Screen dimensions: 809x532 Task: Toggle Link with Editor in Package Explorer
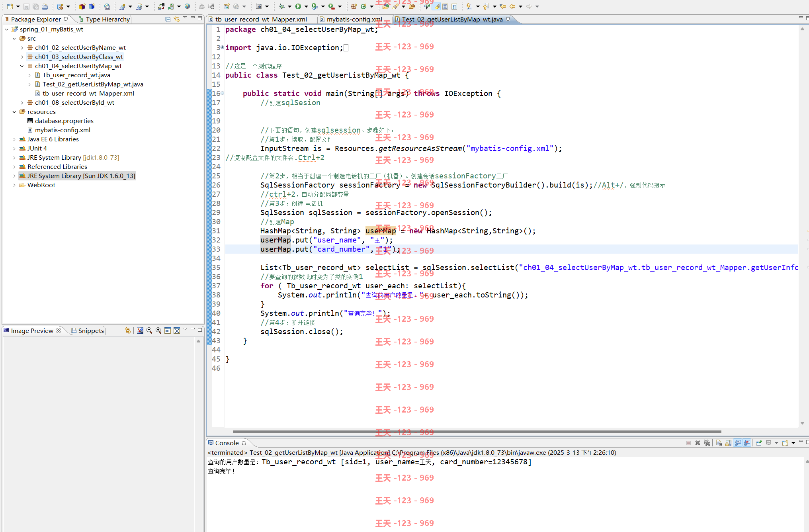[177, 19]
